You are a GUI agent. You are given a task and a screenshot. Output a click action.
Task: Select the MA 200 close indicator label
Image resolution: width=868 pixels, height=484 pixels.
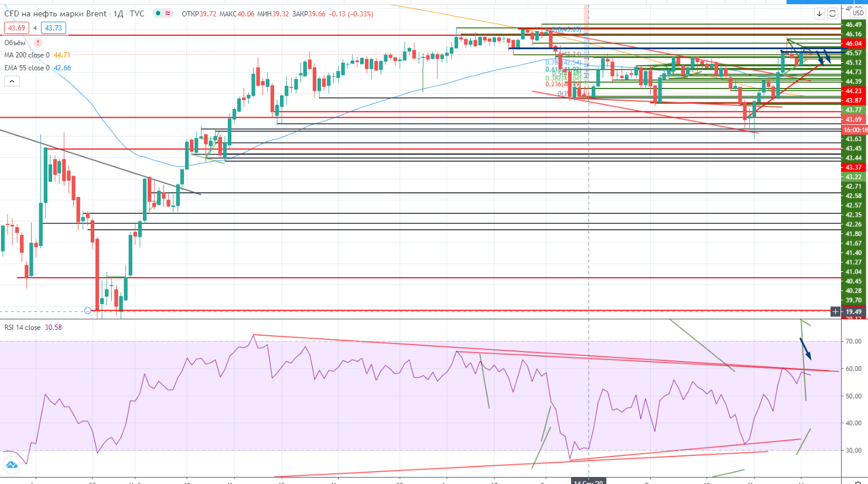point(27,55)
